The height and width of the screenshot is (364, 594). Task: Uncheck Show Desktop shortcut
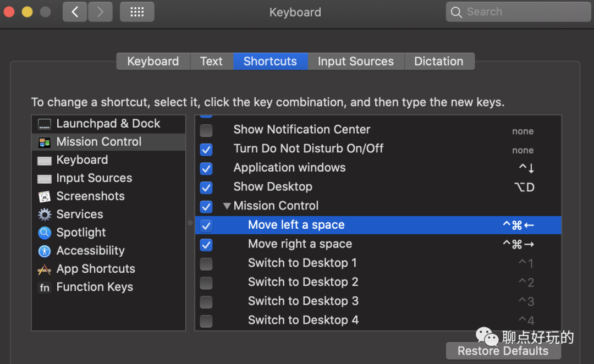(x=206, y=187)
